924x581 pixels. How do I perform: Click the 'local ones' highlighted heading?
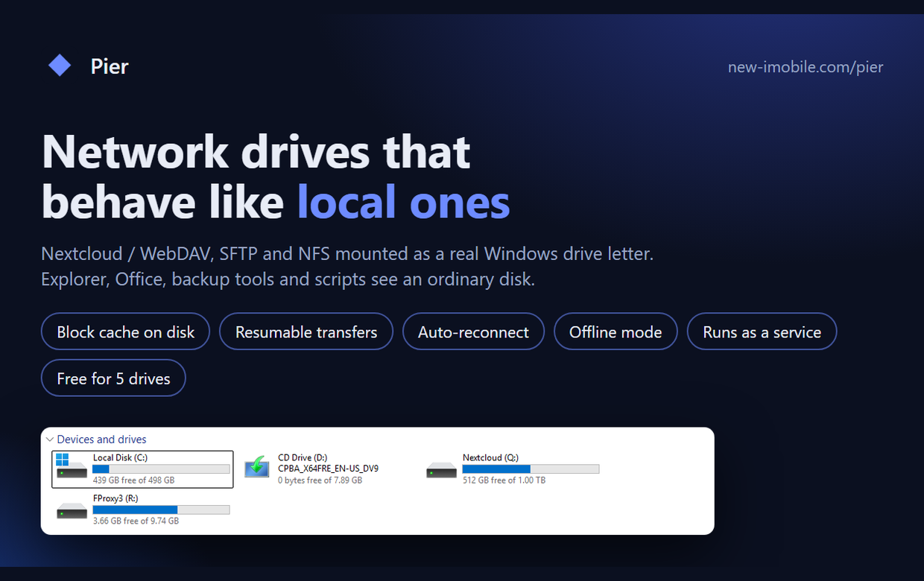(403, 202)
